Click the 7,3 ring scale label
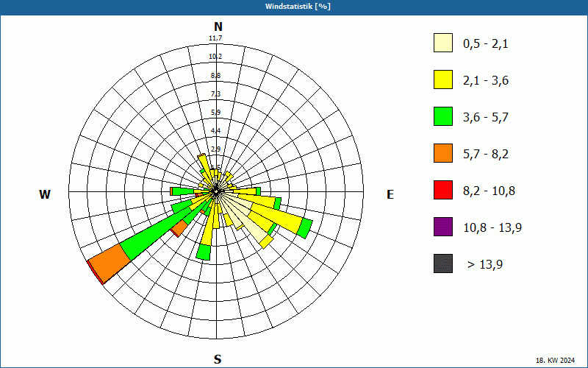588x368 pixels. (x=215, y=94)
